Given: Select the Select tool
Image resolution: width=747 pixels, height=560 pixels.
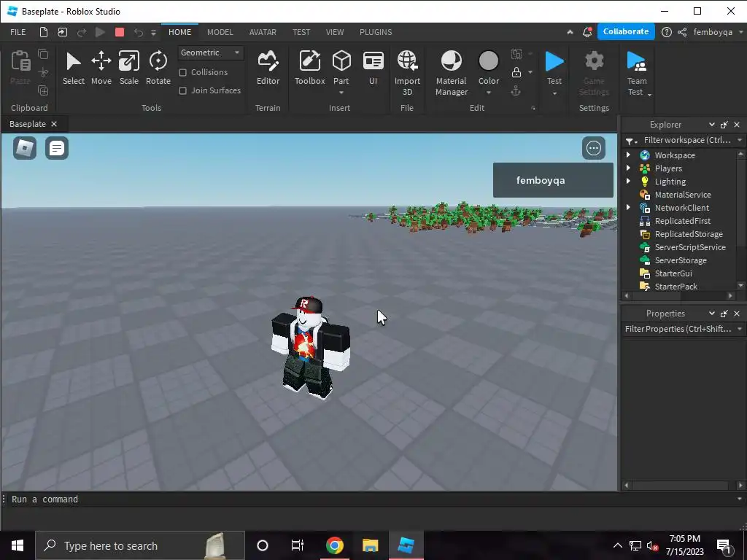Looking at the screenshot, I should [74, 69].
